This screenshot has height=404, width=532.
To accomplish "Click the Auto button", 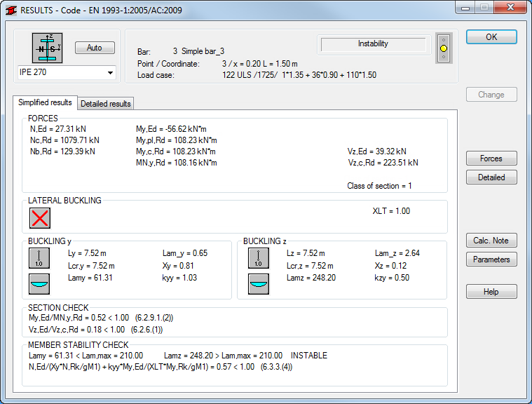I will click(x=95, y=48).
